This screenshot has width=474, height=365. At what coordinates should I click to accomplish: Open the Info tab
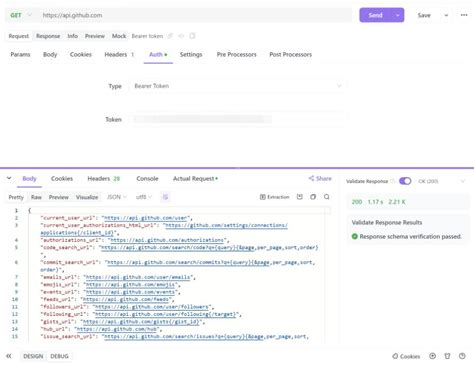[x=72, y=36]
